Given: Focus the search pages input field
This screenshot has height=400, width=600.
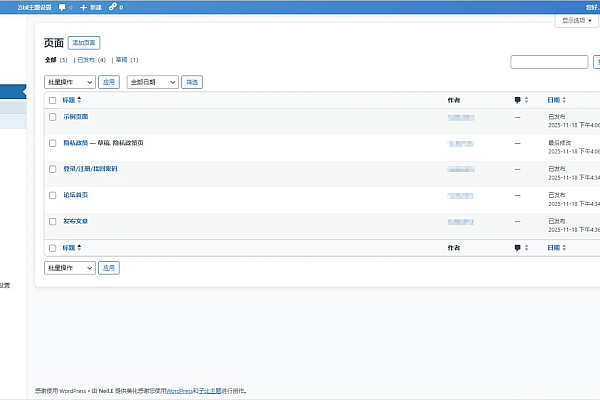Looking at the screenshot, I should [549, 62].
